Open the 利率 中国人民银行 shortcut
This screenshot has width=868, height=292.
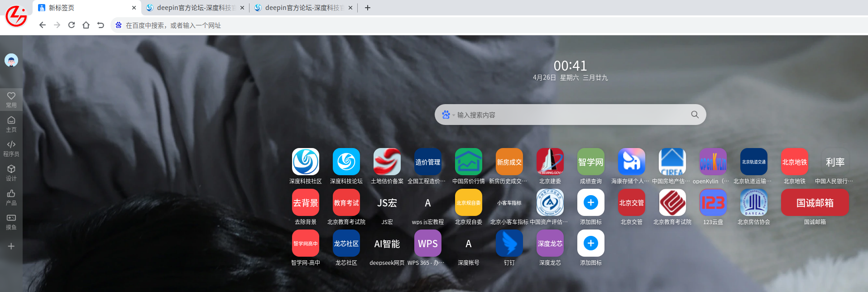tap(835, 162)
